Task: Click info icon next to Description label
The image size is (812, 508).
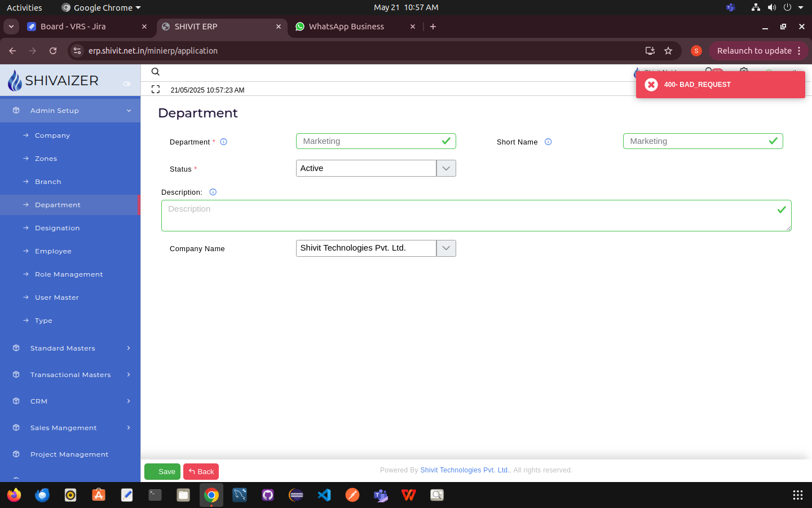Action: pos(213,192)
